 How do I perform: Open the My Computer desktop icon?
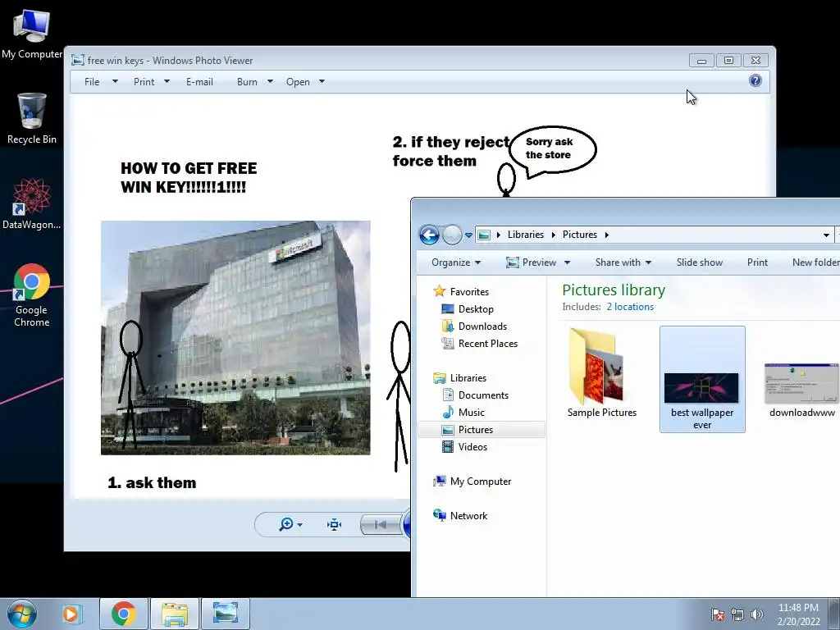pyautogui.click(x=32, y=34)
